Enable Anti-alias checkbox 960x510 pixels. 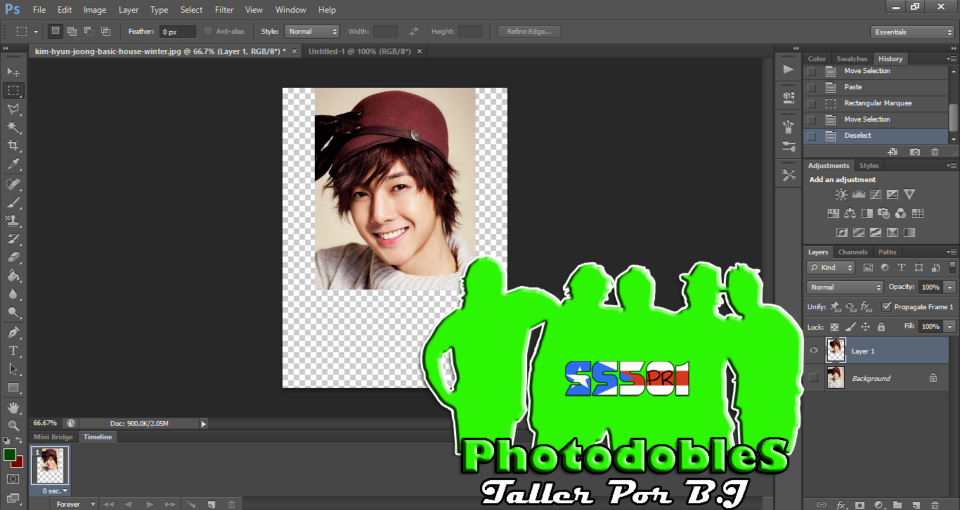(x=208, y=31)
